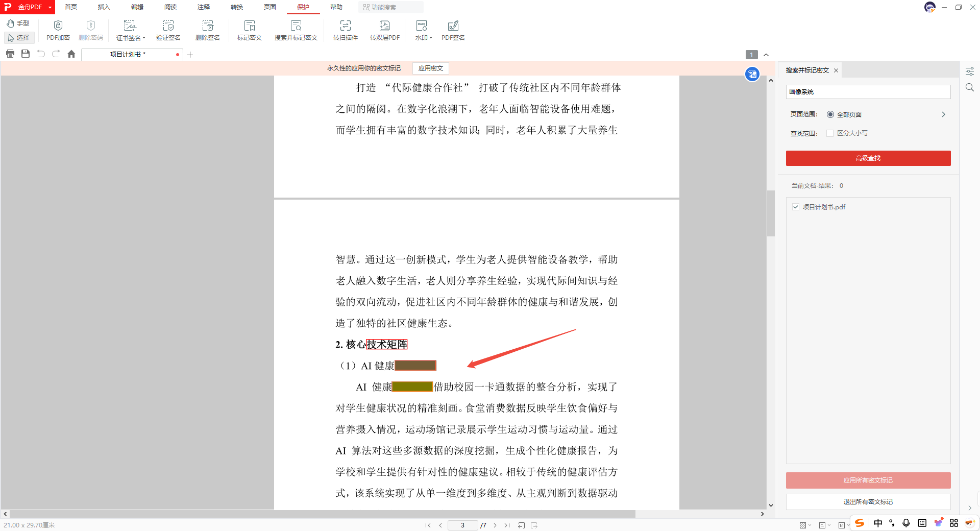
Task: Activate the Select tool
Action: click(x=19, y=38)
